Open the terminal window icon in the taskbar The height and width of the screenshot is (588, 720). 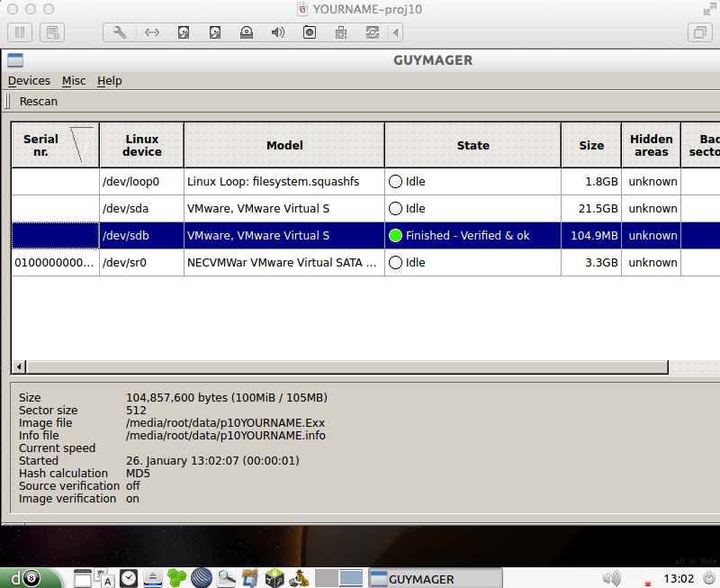(83, 578)
